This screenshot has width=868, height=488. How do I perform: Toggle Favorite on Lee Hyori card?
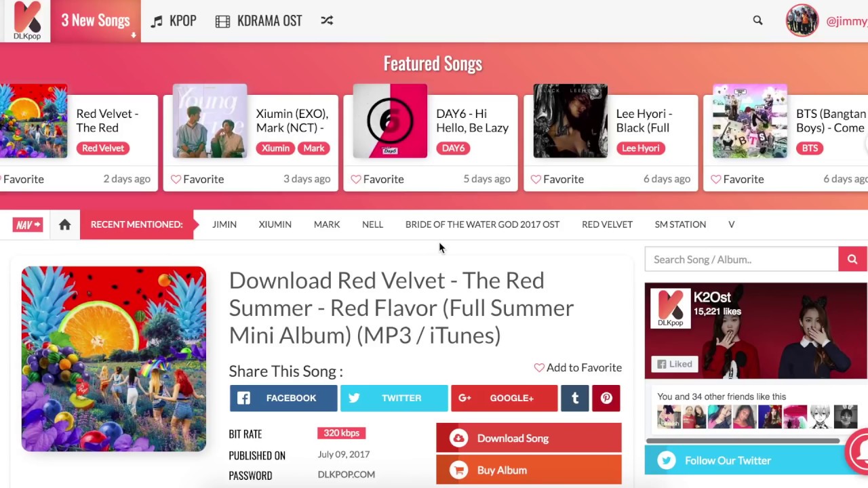coord(557,179)
